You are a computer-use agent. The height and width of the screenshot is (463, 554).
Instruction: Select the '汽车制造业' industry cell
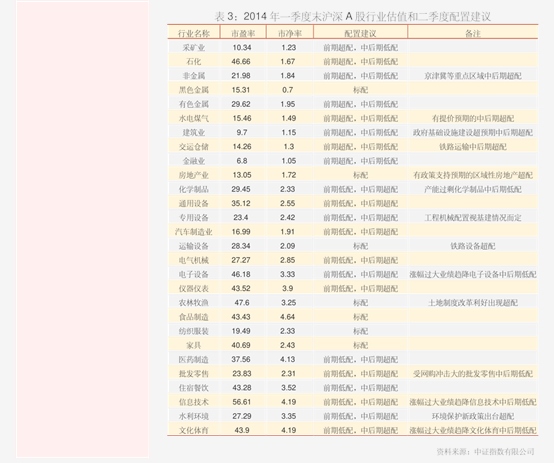(194, 232)
